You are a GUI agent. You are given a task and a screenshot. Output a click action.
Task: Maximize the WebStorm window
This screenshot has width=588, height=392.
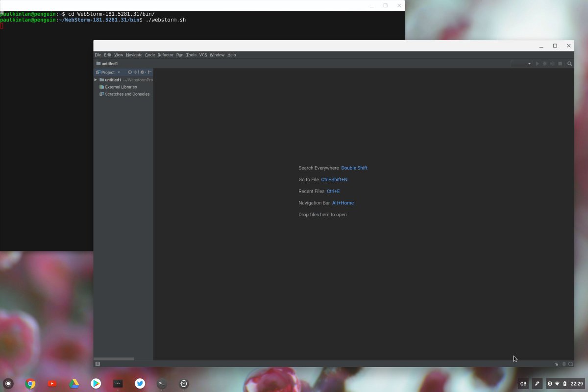[x=555, y=46]
